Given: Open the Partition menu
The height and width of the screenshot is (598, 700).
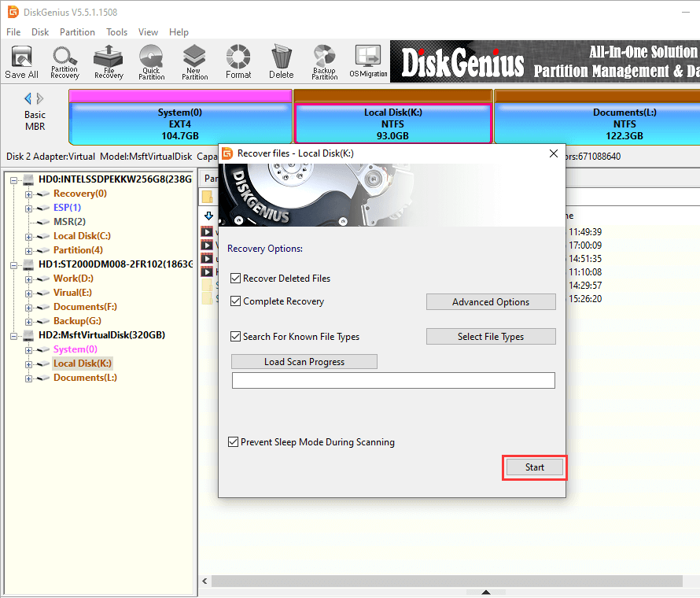Looking at the screenshot, I should (x=77, y=32).
